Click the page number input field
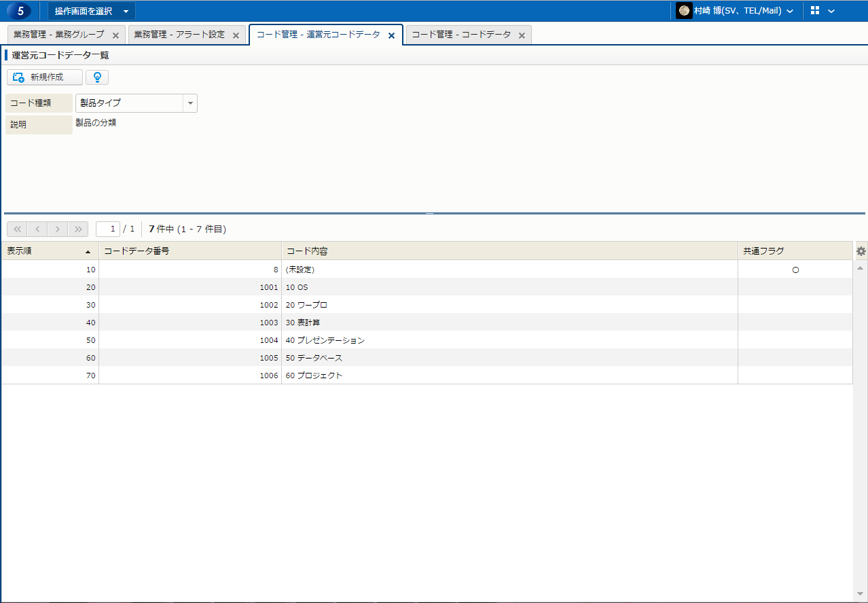868x603 pixels. click(108, 229)
